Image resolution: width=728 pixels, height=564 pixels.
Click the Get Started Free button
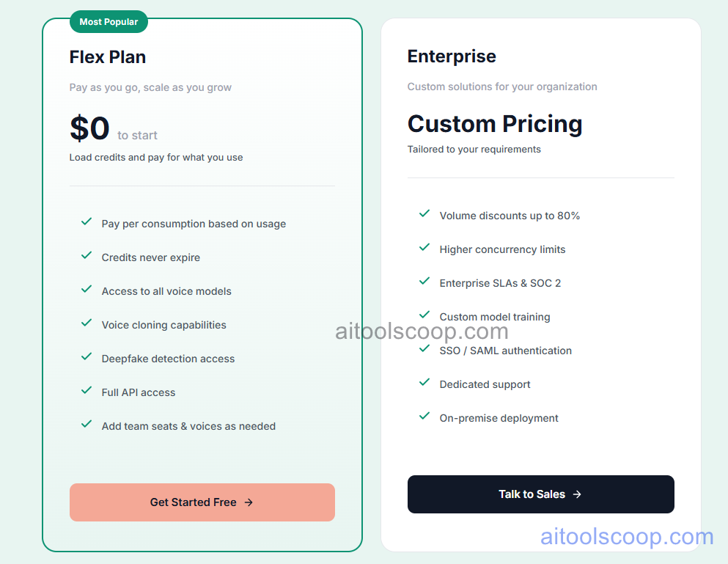pyautogui.click(x=202, y=502)
